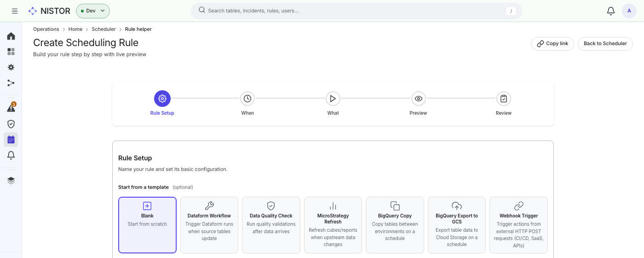Image resolution: width=644 pixels, height=258 pixels.
Task: Choose the Webhook Trigger template
Action: [518, 225]
